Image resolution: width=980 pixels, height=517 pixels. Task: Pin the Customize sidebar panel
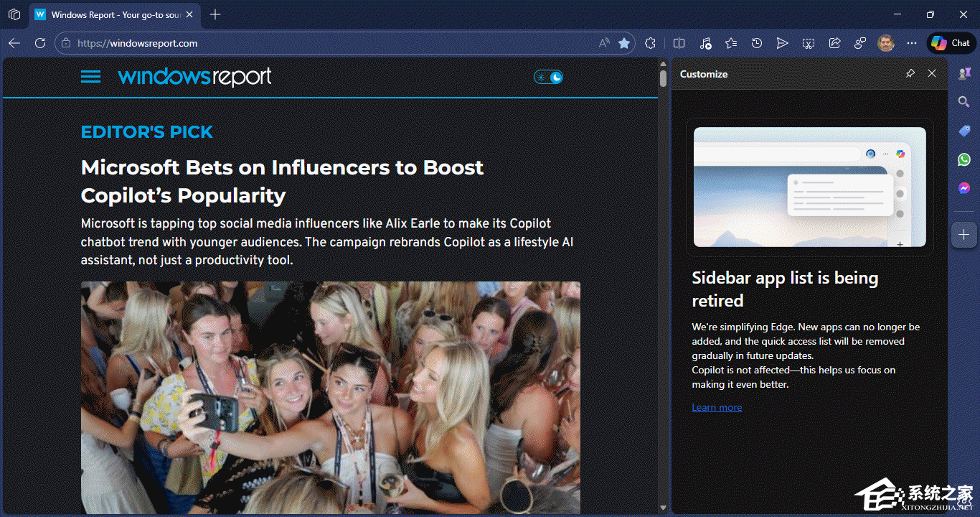(x=910, y=73)
